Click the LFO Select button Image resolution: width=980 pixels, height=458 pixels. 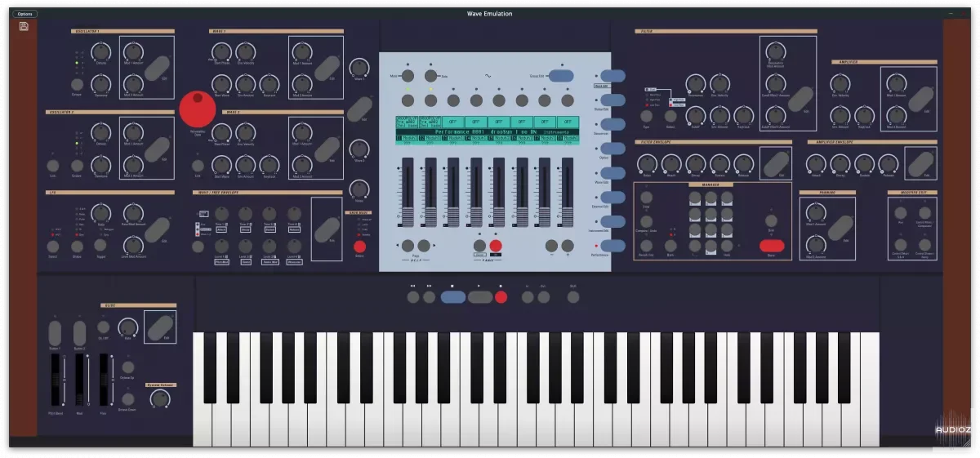click(53, 246)
